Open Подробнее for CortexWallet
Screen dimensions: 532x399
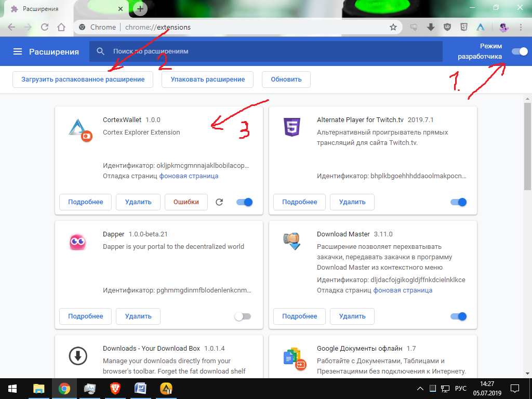click(x=86, y=202)
